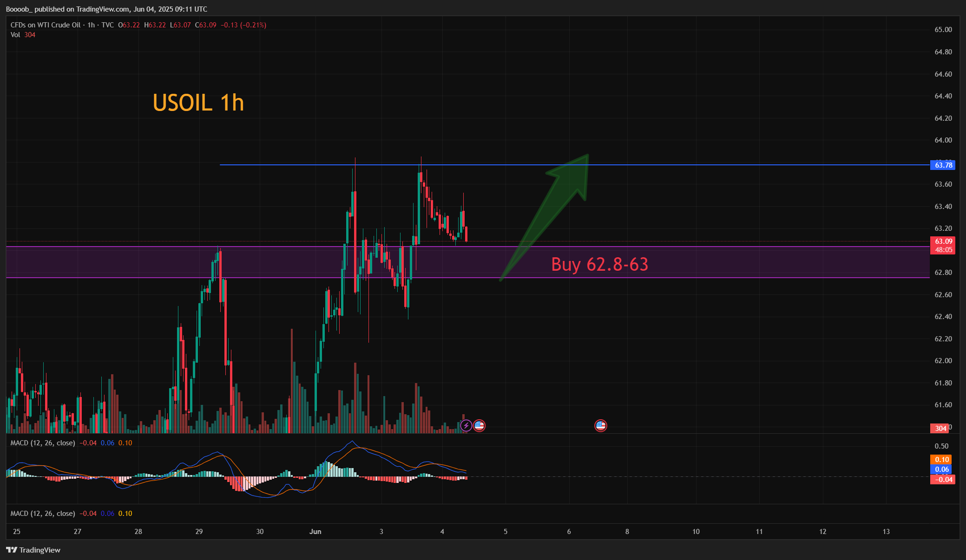The image size is (966, 560).
Task: Click the 0.50 label on the MACD scale
Action: point(941,446)
